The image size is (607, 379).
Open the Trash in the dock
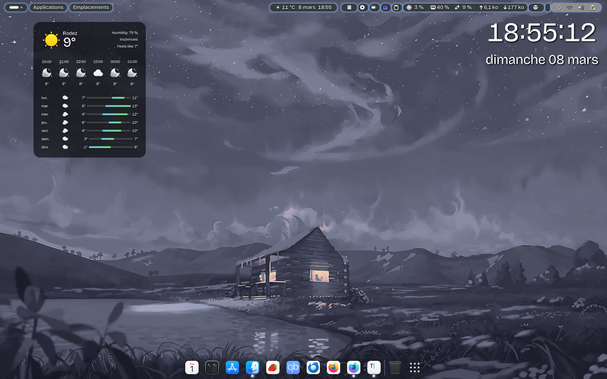(x=395, y=367)
